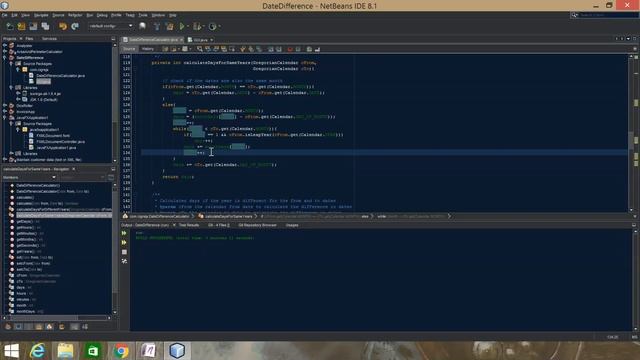Open the Run Project arrow dropdown
The image size is (640, 360).
click(188, 27)
